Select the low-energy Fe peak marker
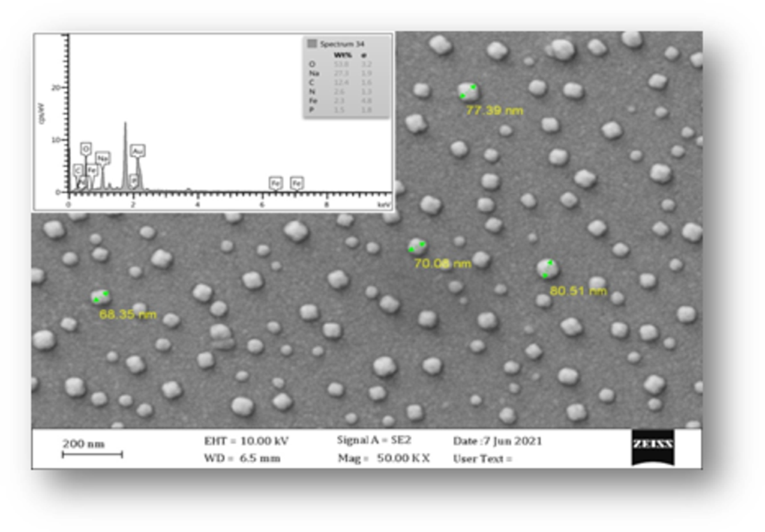The height and width of the screenshot is (532, 765). 92,170
